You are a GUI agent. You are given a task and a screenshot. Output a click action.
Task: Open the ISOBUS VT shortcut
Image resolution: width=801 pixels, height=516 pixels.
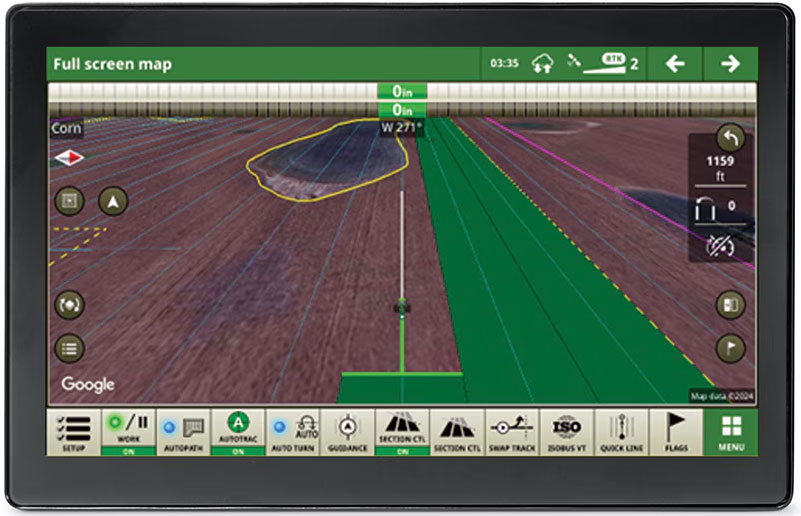(567, 433)
